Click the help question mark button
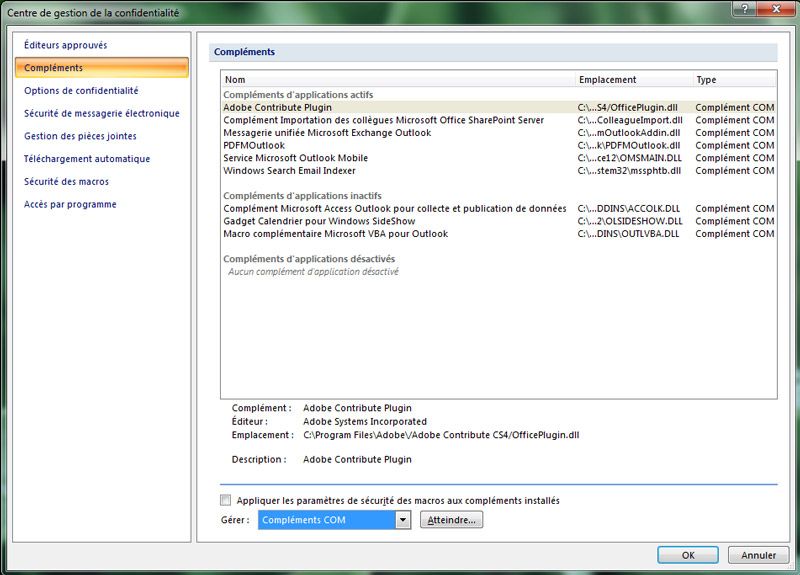This screenshot has height=575, width=800. 745,9
